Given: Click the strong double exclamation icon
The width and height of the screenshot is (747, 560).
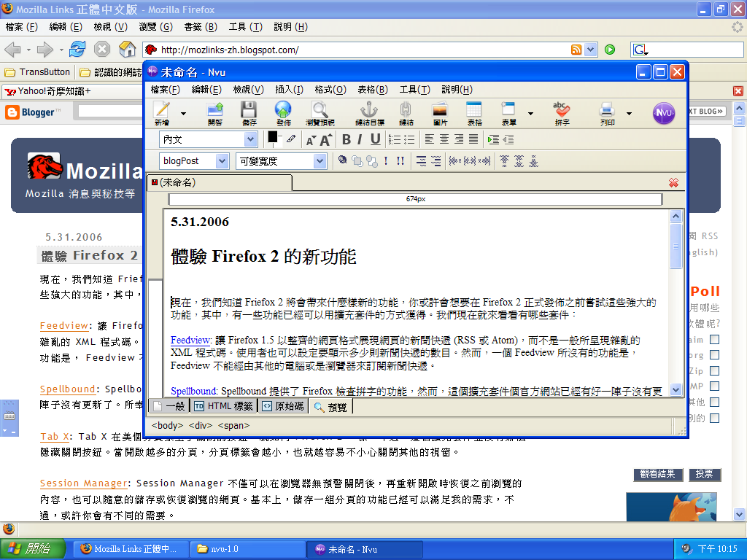Looking at the screenshot, I should [400, 161].
